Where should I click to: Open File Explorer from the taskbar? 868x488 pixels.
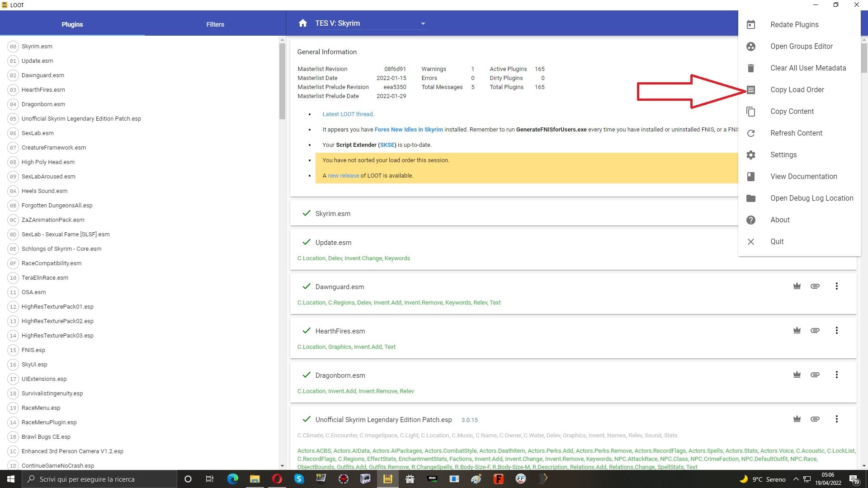255,479
